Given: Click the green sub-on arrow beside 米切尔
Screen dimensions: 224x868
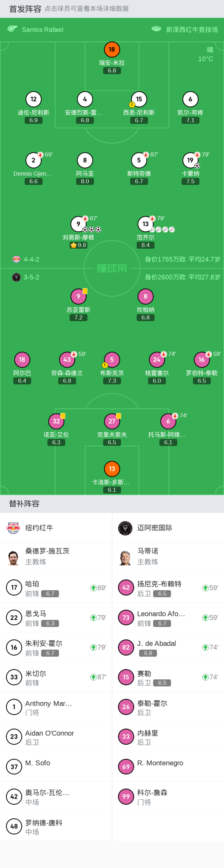Looking at the screenshot, I should coord(93,677).
